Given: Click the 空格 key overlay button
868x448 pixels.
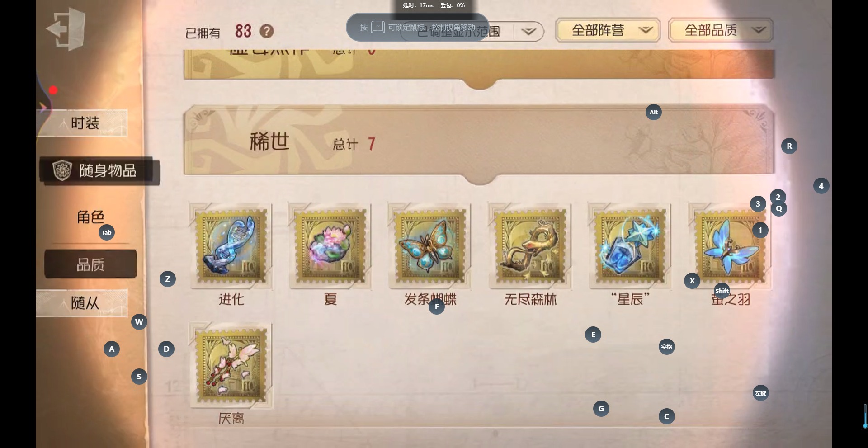Looking at the screenshot, I should point(667,347).
